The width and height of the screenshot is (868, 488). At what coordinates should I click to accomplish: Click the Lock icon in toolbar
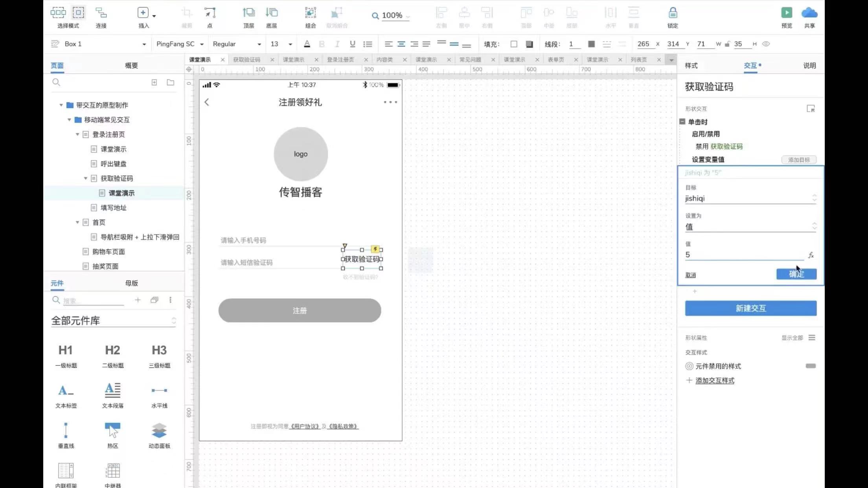point(673,13)
